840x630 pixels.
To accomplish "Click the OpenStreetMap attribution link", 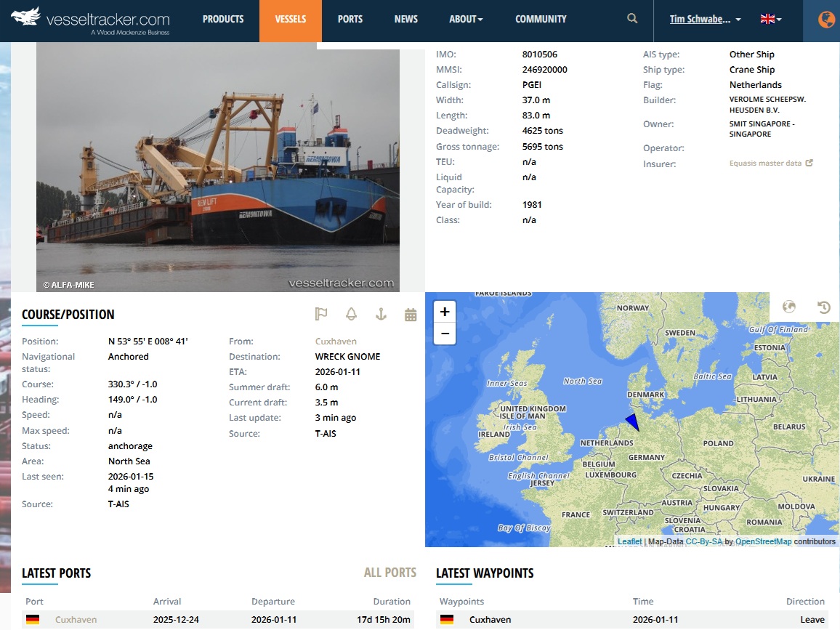I will point(764,541).
